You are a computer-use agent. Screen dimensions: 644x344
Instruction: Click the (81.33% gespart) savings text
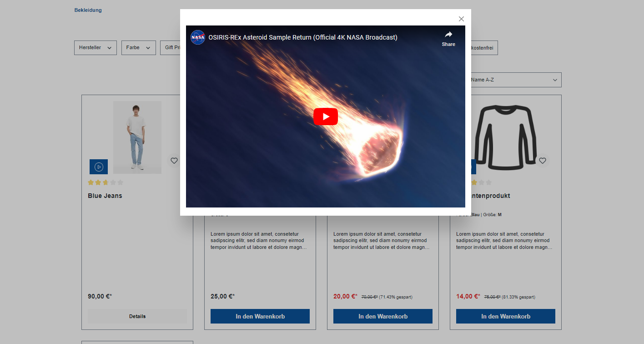pos(518,297)
